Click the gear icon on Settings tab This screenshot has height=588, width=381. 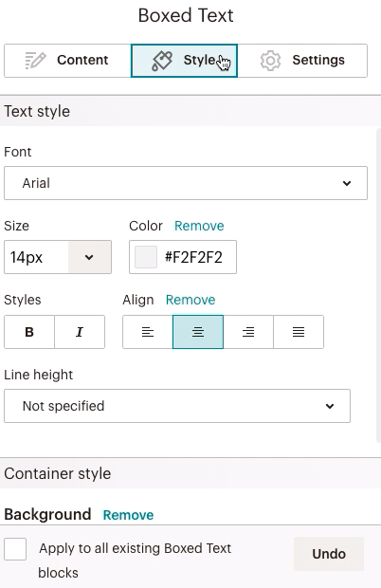pos(270,61)
